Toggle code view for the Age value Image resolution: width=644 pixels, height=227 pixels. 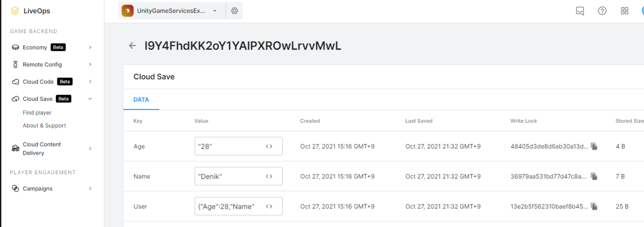click(x=269, y=146)
